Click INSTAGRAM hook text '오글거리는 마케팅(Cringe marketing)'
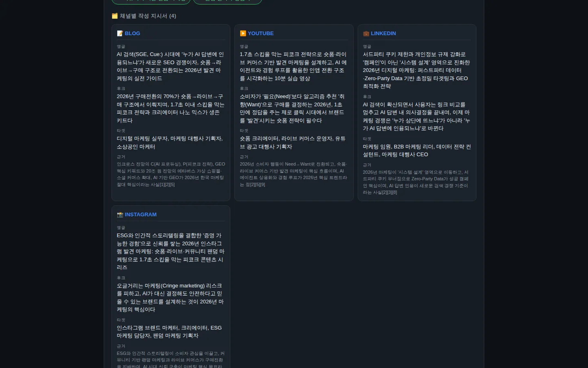Viewport: 588px width, 368px height. 160,286
